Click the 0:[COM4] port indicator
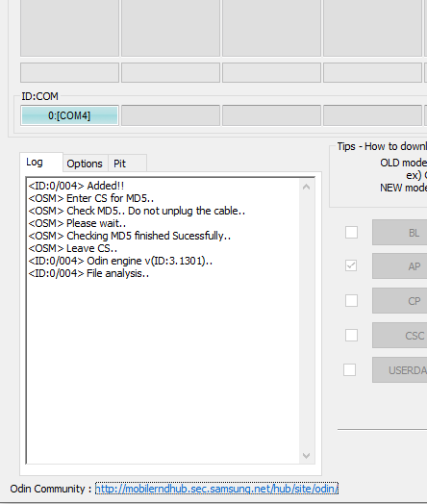Image resolution: width=427 pixels, height=504 pixels. pos(69,115)
